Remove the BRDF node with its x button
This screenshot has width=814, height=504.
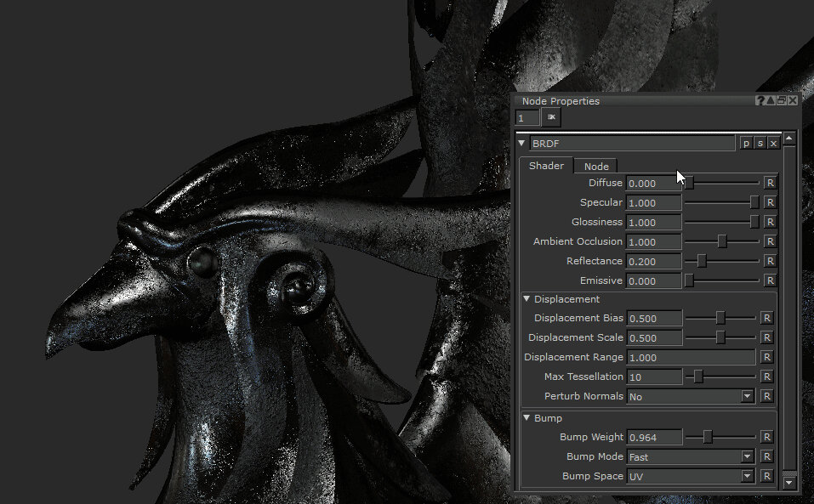click(775, 143)
